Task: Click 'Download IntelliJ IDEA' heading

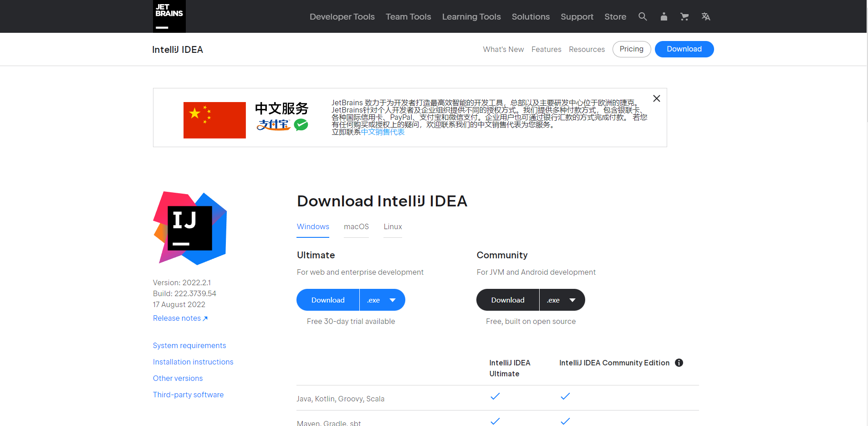Action: (x=382, y=201)
